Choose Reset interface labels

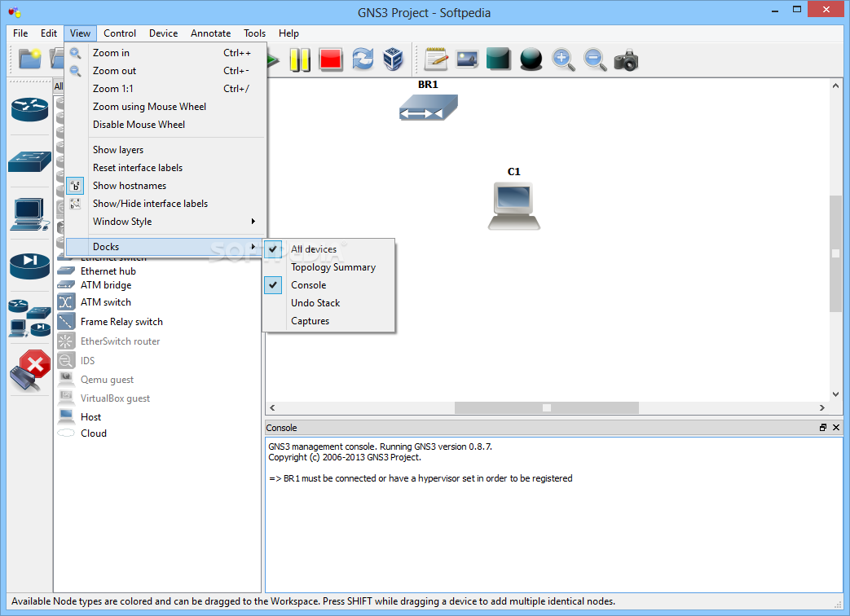click(x=165, y=167)
